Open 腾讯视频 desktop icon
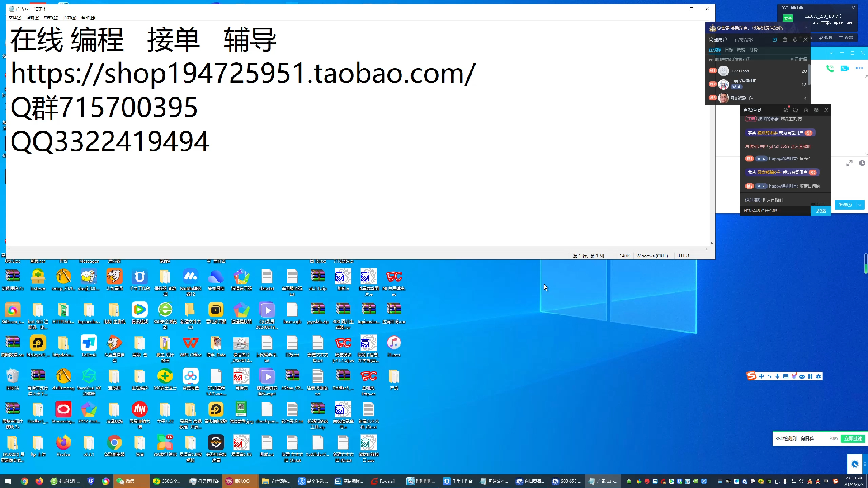 pyautogui.click(x=140, y=313)
